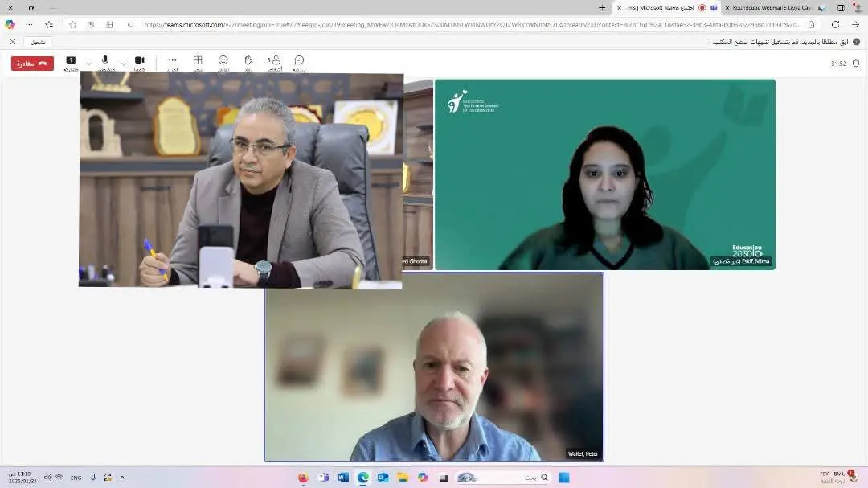The image size is (868, 488).
Task: Show the People participants panel
Action: point(275,62)
